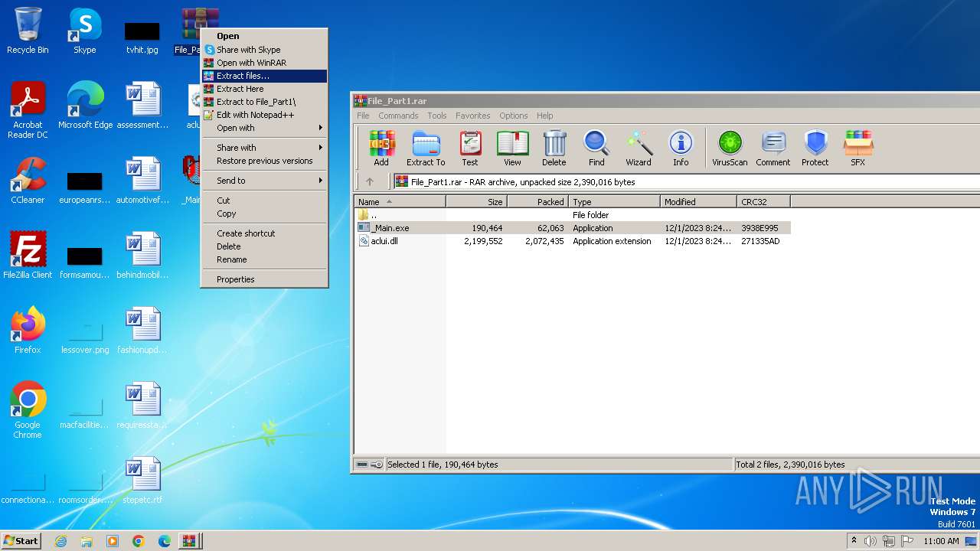Click the archive path address field
980x551 pixels.
pos(686,182)
